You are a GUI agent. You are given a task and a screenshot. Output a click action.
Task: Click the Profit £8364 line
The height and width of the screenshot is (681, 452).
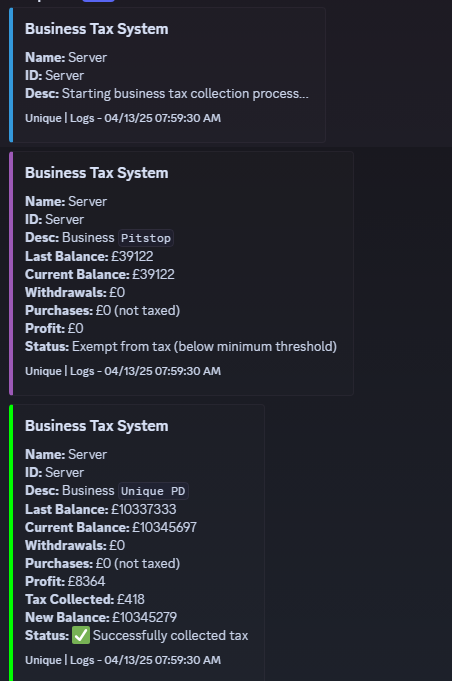tap(65, 581)
